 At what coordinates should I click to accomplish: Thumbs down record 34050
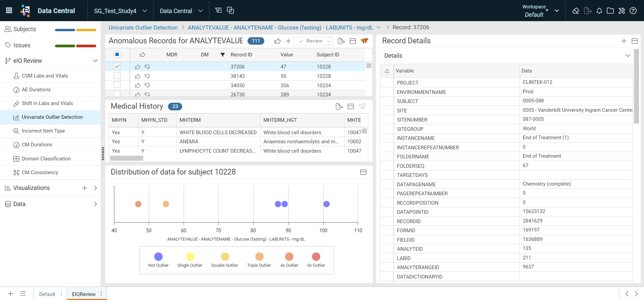147,86
